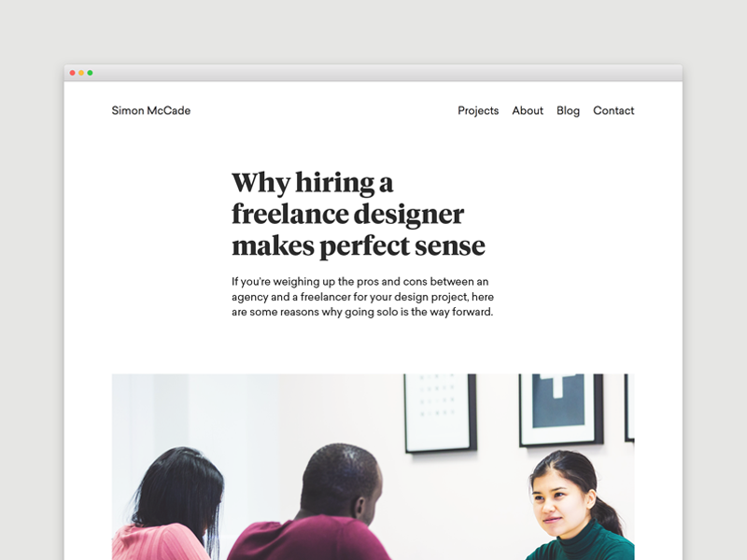Click the woman in the green turtleneck
This screenshot has height=560, width=747.
(579, 507)
